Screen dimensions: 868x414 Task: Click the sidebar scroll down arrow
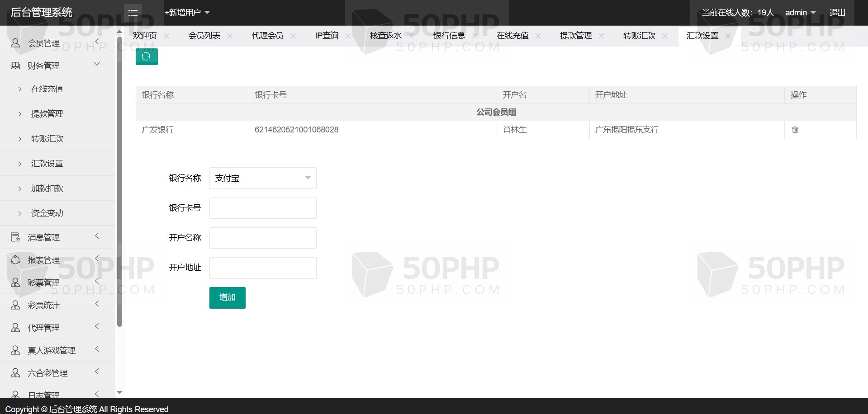tap(119, 393)
